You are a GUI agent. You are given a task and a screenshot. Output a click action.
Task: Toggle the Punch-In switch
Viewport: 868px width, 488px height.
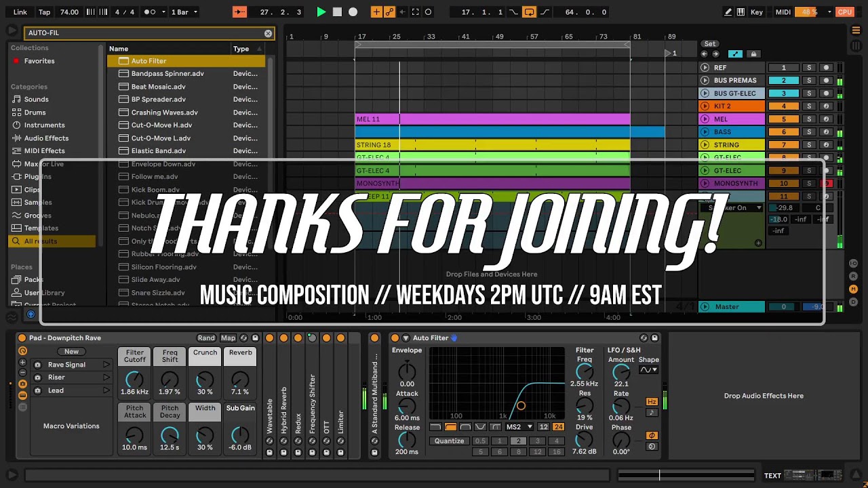click(513, 12)
